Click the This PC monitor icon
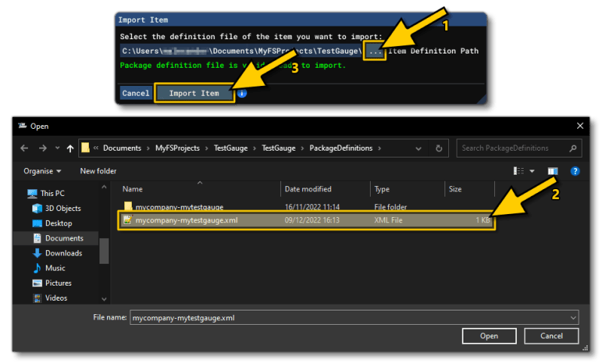The height and width of the screenshot is (364, 602). pos(32,194)
